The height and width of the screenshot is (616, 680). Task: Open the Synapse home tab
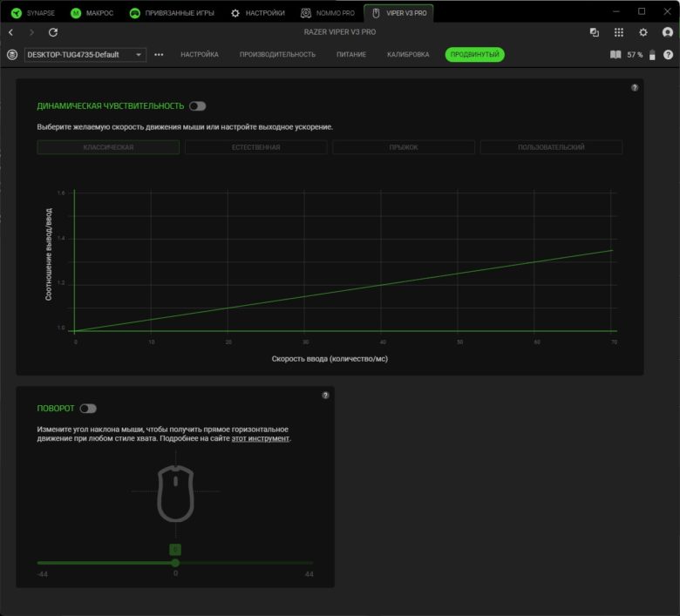click(33, 13)
